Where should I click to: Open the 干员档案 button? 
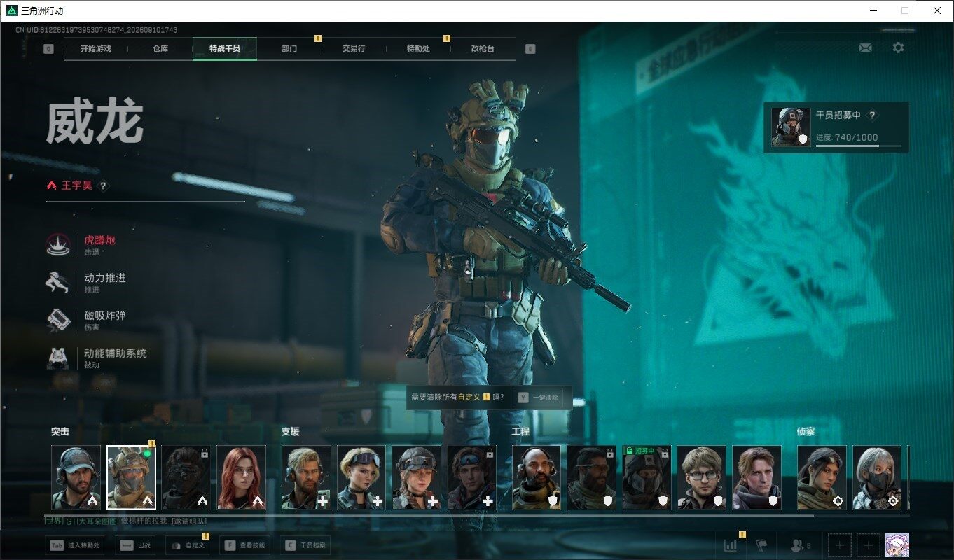click(x=304, y=545)
